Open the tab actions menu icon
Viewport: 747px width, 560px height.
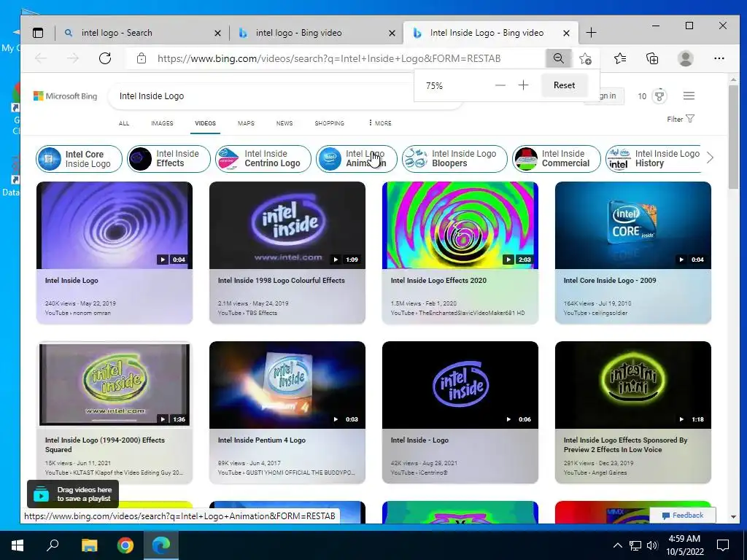coord(38,33)
